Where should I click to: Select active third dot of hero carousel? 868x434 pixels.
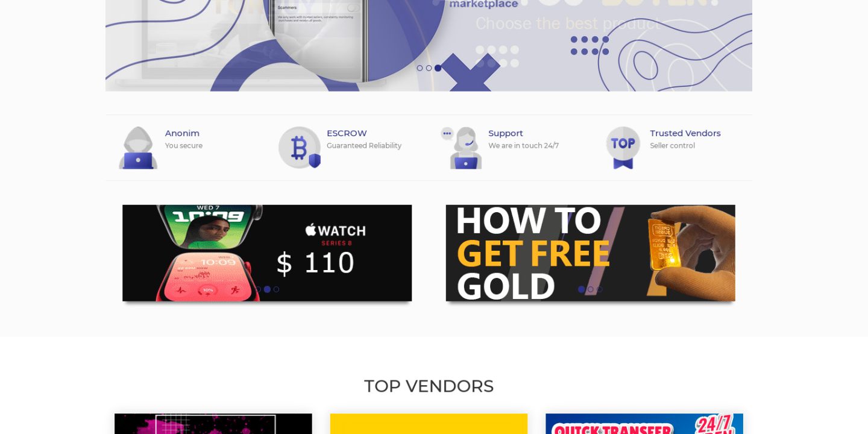tap(438, 68)
